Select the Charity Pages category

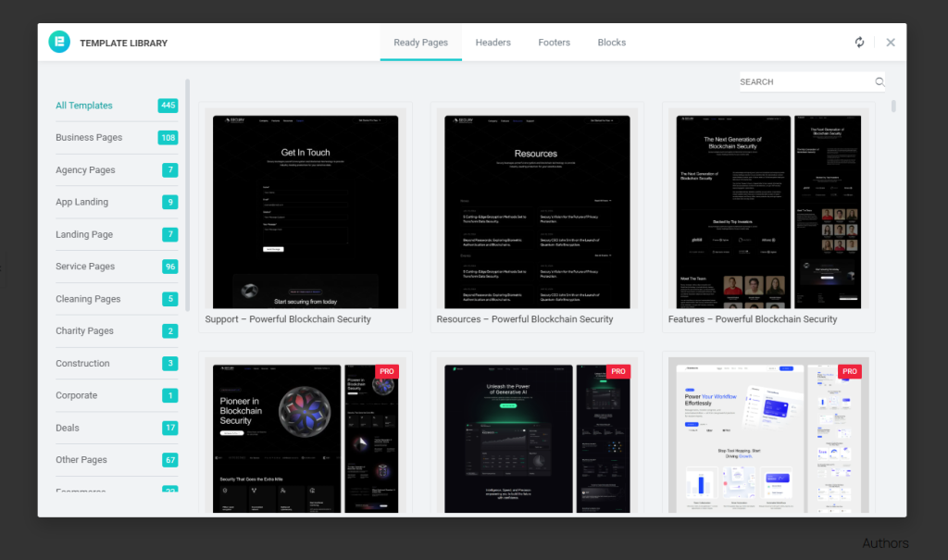pyautogui.click(x=117, y=330)
